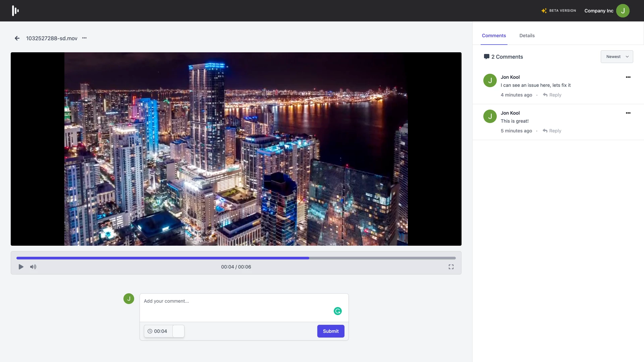644x362 pixels.
Task: Click Company Inc in the top bar
Action: pyautogui.click(x=599, y=11)
